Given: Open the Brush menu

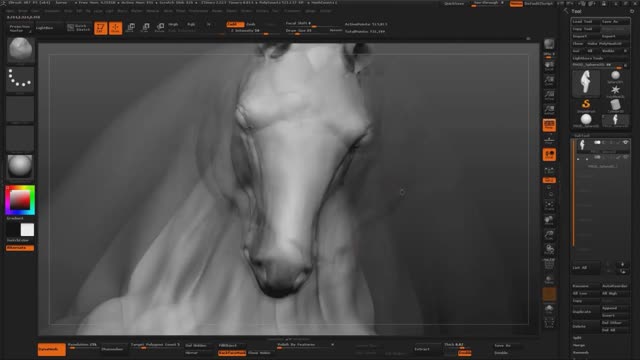Looking at the screenshot, I should [x=23, y=11].
